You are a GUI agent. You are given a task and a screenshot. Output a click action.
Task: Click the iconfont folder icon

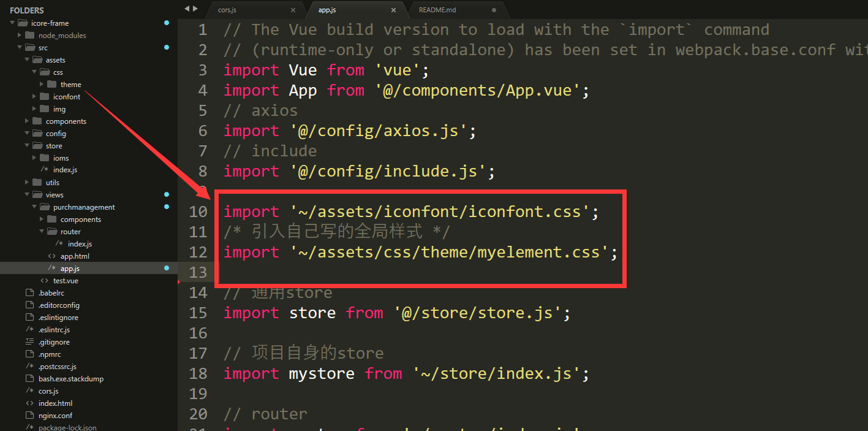coord(44,97)
